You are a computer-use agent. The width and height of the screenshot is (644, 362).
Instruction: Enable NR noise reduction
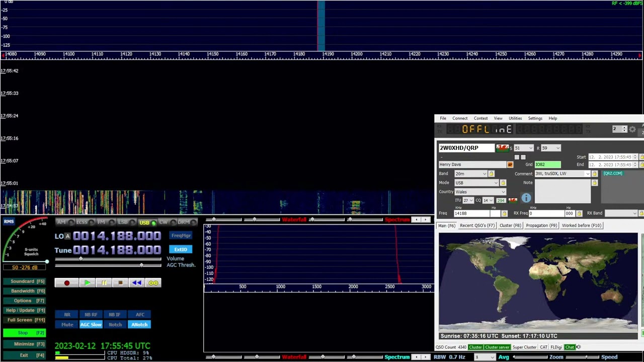67,315
